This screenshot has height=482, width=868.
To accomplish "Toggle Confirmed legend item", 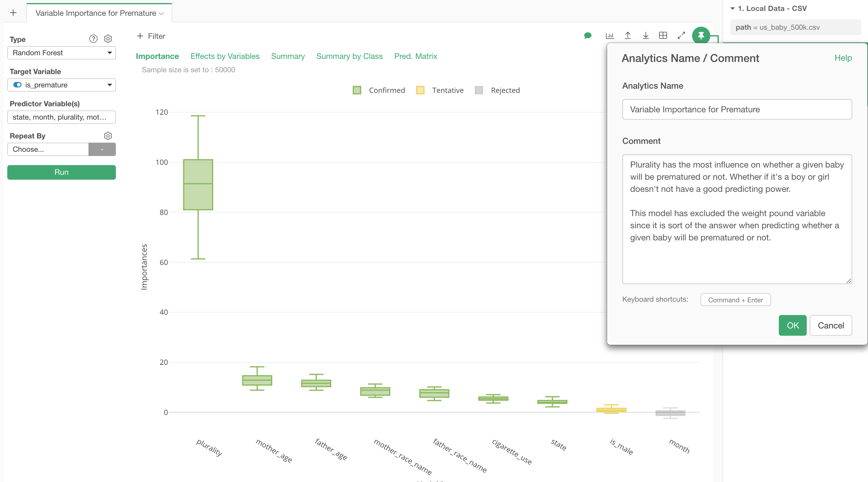I will click(x=379, y=90).
